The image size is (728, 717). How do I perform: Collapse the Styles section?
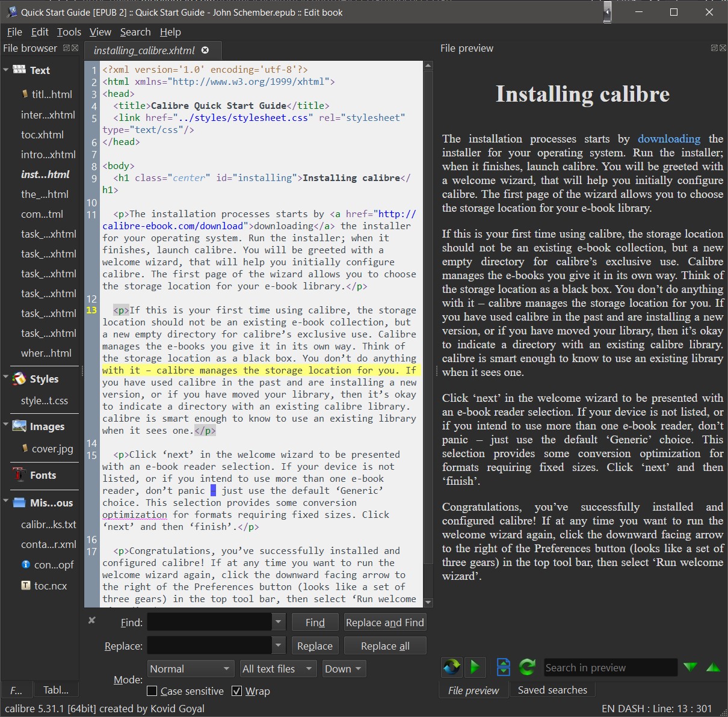pos(5,377)
